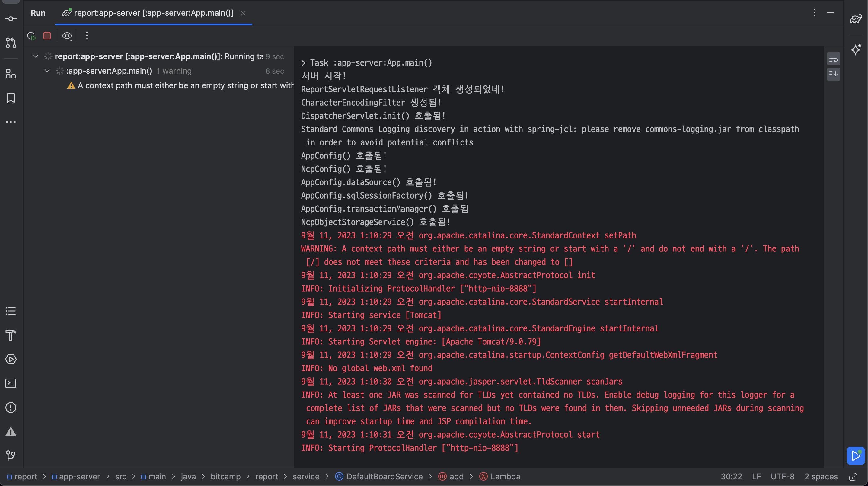The width and height of the screenshot is (868, 486).
Task: Hide the Run tool window
Action: pyautogui.click(x=831, y=13)
